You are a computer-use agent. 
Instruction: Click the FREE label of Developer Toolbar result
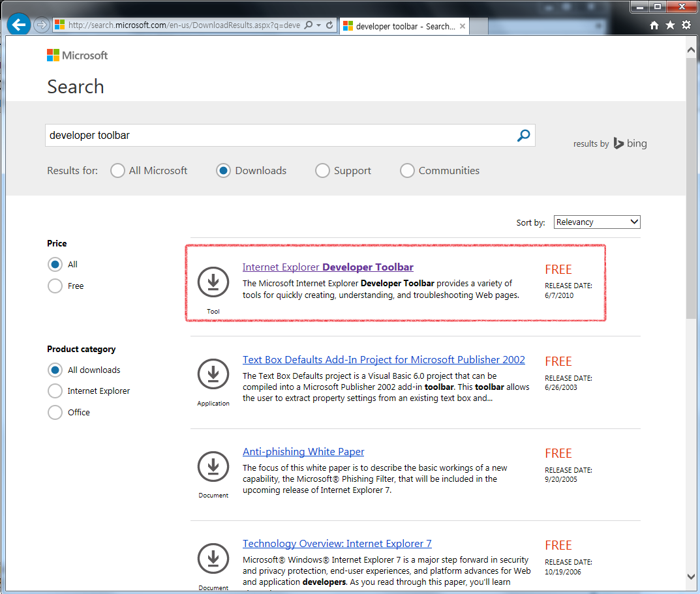(558, 269)
